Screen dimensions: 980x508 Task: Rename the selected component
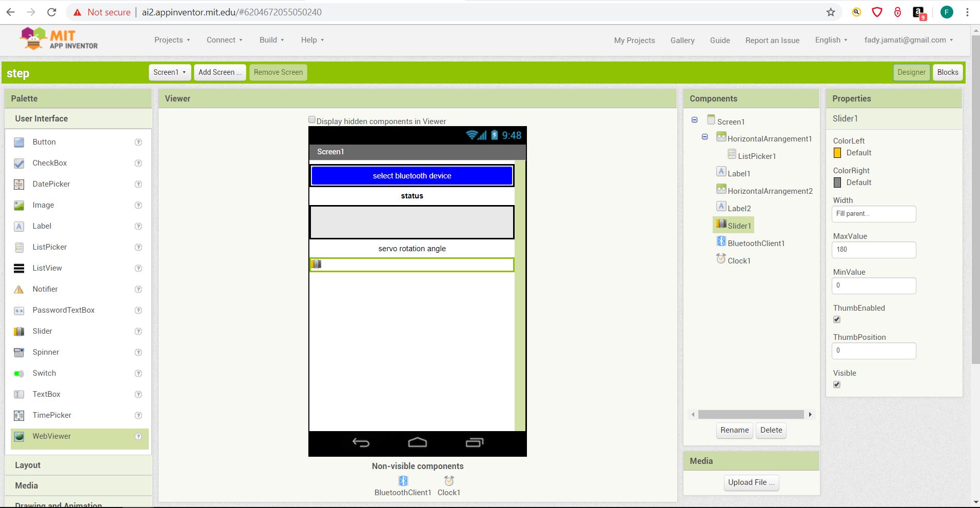click(x=734, y=430)
